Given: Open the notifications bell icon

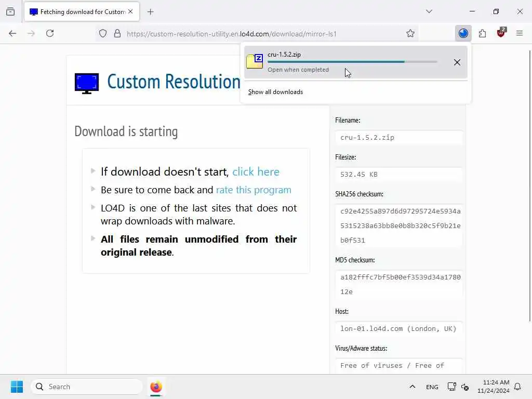Looking at the screenshot, I should click(x=517, y=387).
